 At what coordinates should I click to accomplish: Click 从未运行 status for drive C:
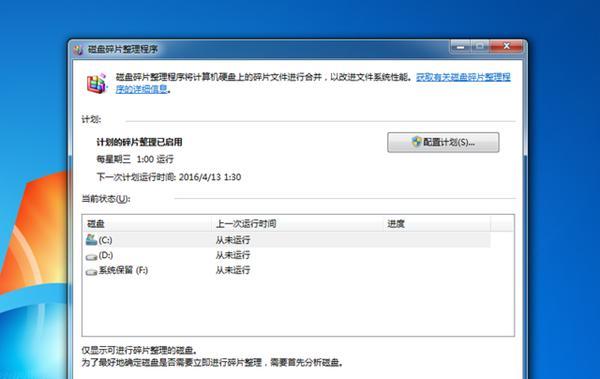(233, 240)
